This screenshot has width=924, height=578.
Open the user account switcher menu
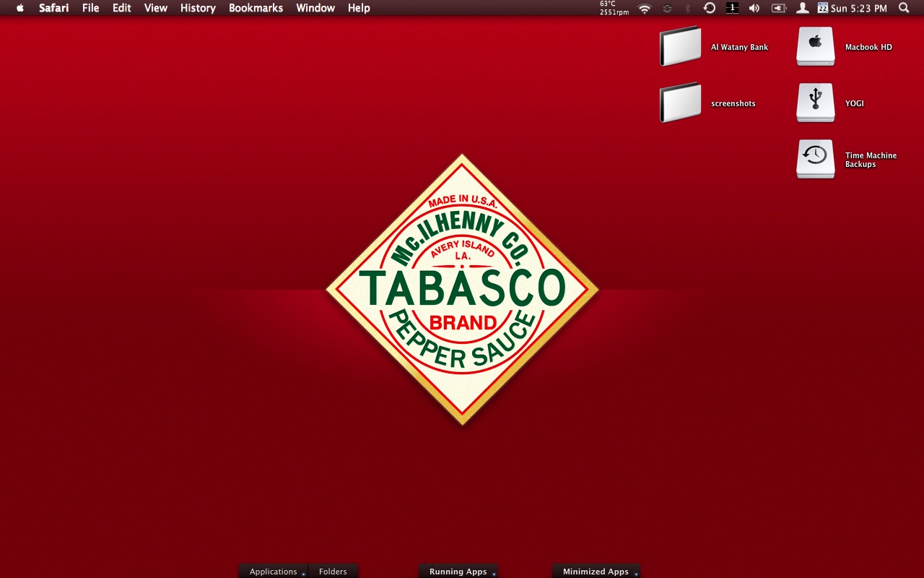click(x=802, y=8)
